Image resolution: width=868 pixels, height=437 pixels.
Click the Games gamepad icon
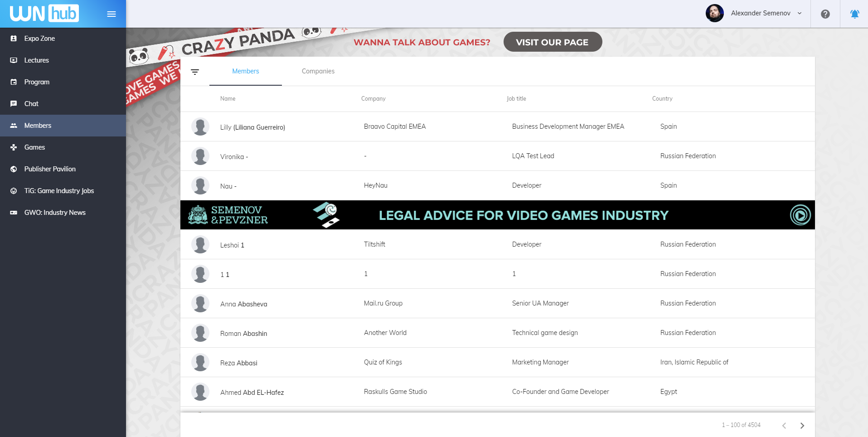click(x=14, y=147)
